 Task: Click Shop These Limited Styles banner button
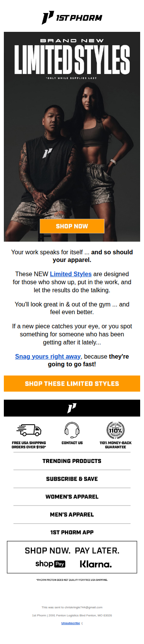point(72,384)
